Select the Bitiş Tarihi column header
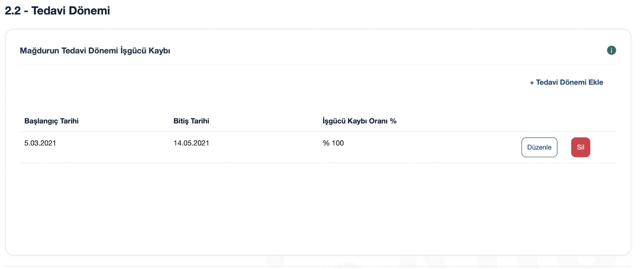This screenshot has width=644, height=269. pos(191,121)
